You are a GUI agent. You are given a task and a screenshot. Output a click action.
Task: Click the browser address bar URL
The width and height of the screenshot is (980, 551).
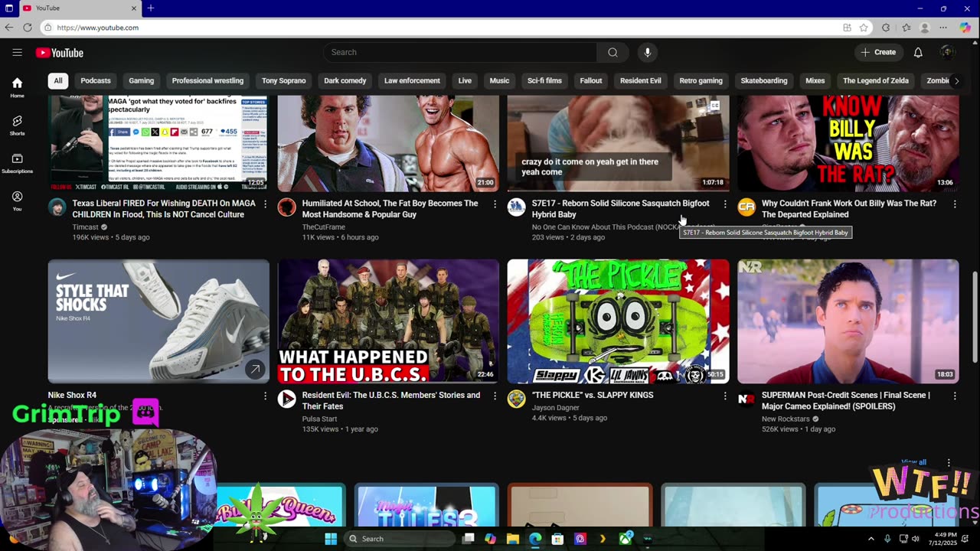click(97, 28)
